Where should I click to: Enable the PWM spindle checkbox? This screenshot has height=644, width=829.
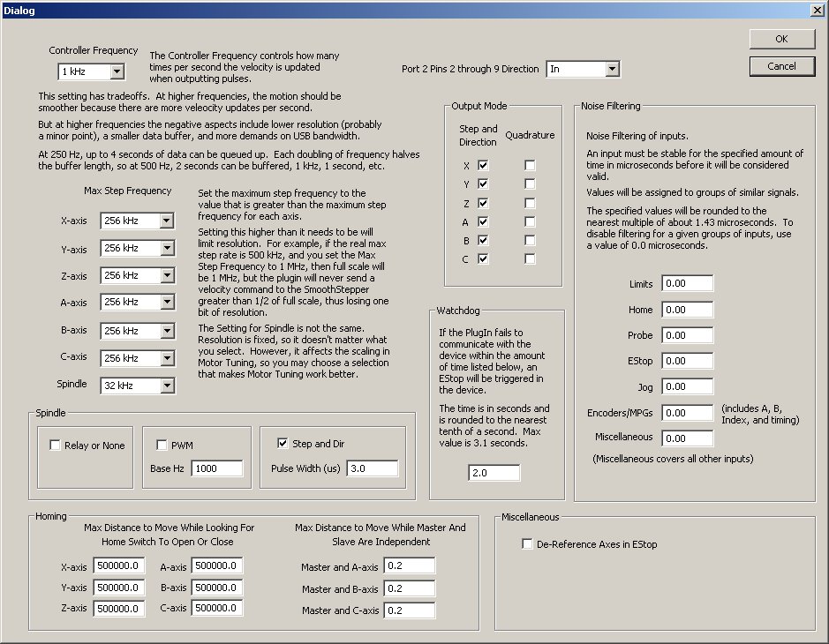(162, 444)
